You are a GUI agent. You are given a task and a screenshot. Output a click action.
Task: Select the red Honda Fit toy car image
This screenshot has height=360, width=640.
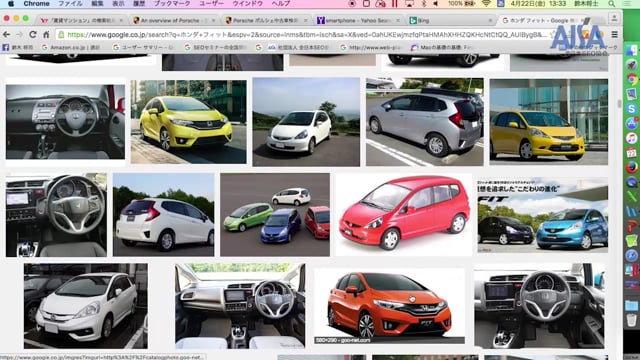click(x=403, y=214)
